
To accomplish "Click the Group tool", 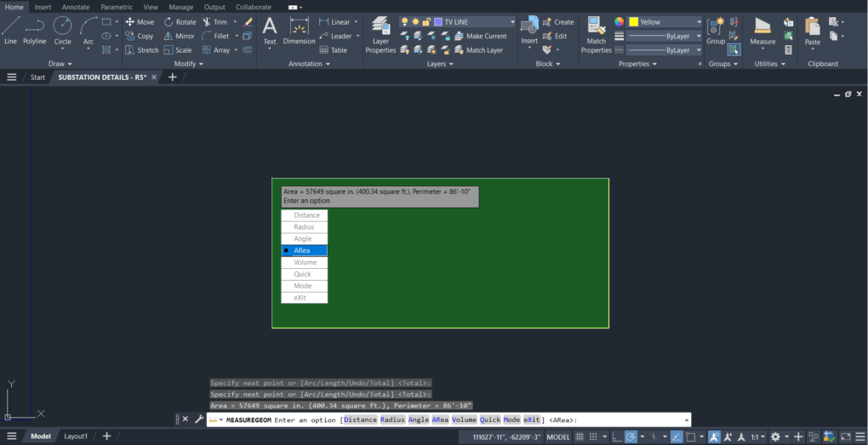I will click(716, 31).
